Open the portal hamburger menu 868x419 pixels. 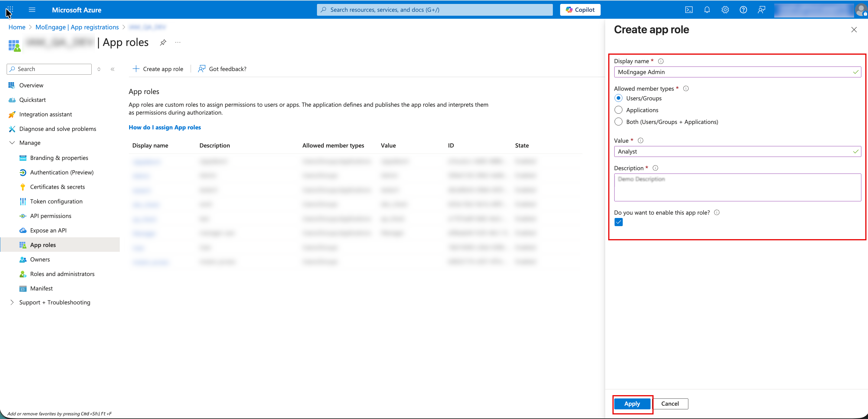click(x=32, y=10)
